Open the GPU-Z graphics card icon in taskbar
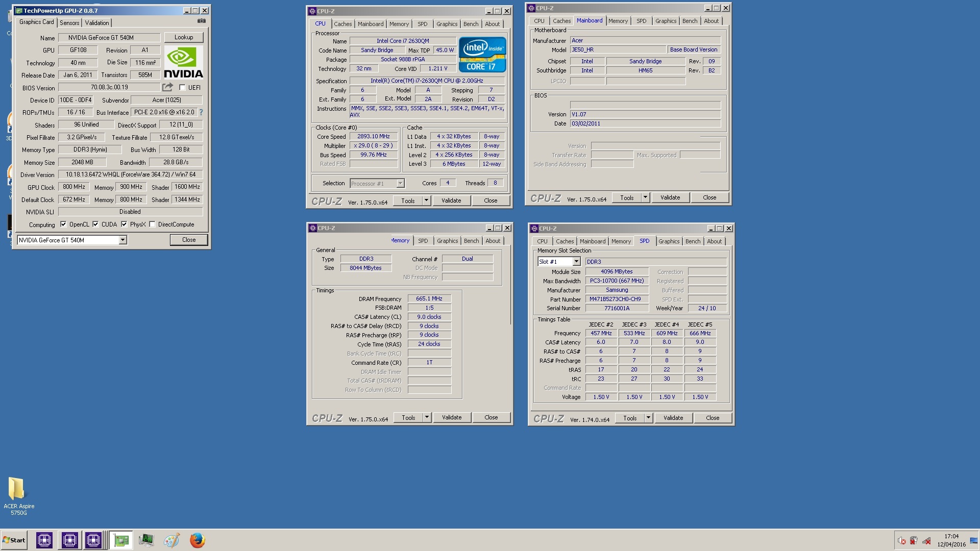Screen dimensions: 980x551 point(121,540)
